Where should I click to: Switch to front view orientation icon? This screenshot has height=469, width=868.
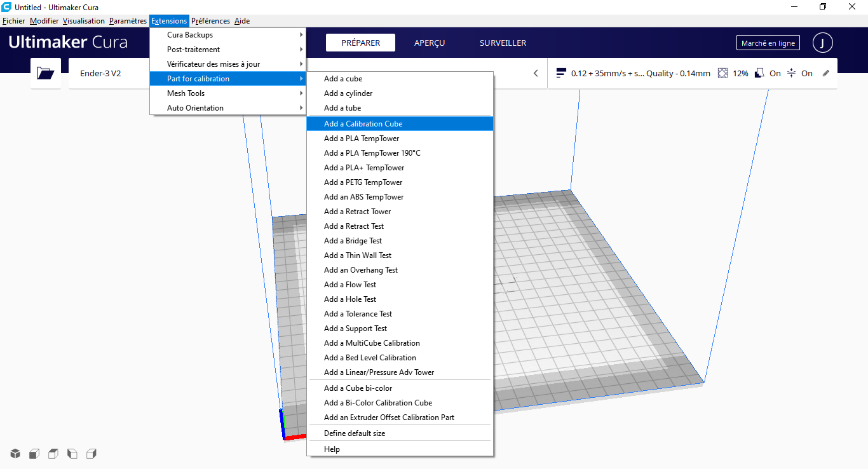34,454
